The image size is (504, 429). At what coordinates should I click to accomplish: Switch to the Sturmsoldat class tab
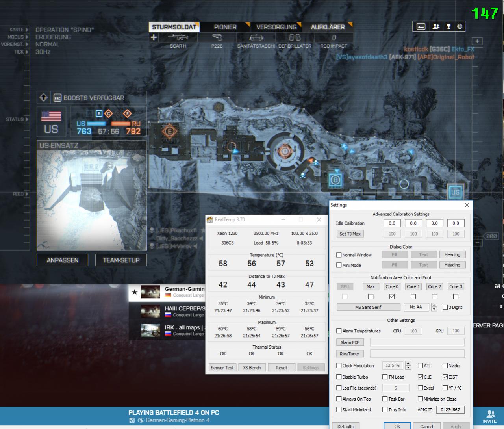[174, 27]
